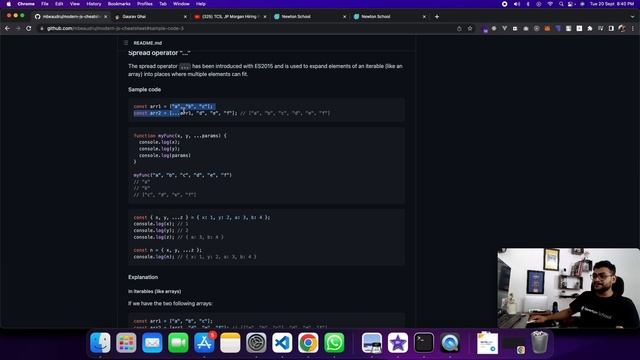Close the TCS, JP Morgan Hiring tab
This screenshot has height=360, width=640.
click(x=264, y=17)
